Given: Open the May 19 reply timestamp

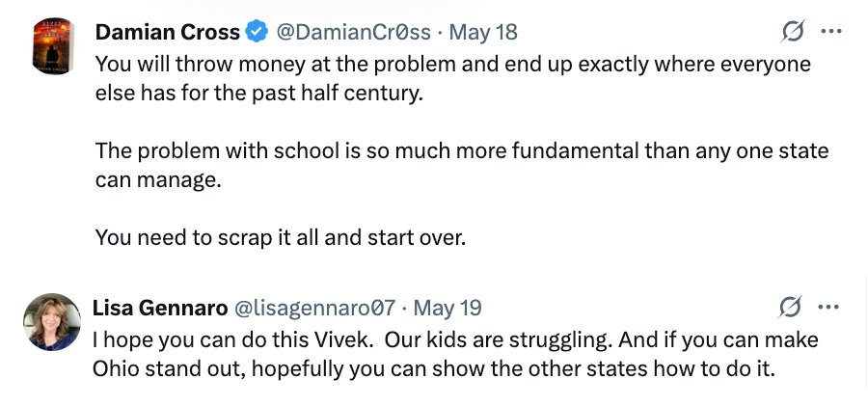Looking at the screenshot, I should (447, 308).
